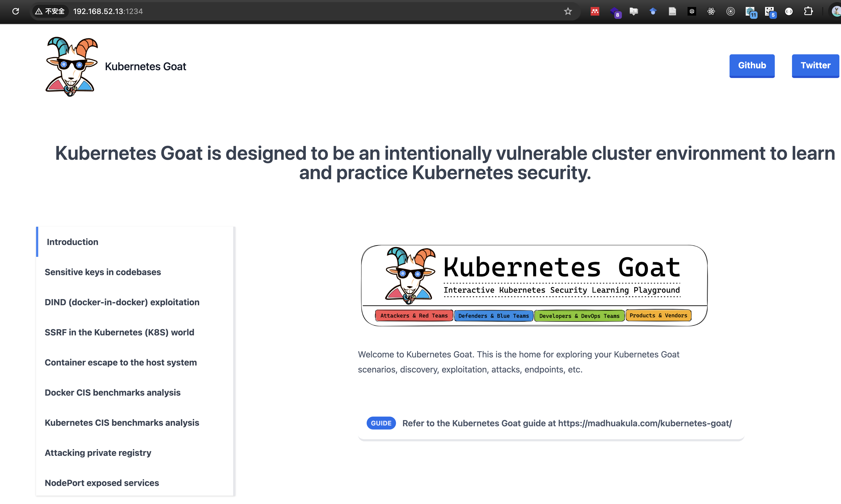Open the browser Extensions puzzle icon
The image size is (841, 504).
(808, 11)
